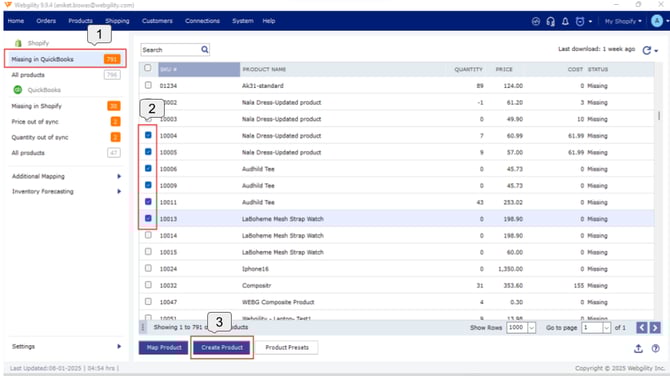The image size is (670, 376).
Task: Click the export upload icon
Action: [638, 348]
